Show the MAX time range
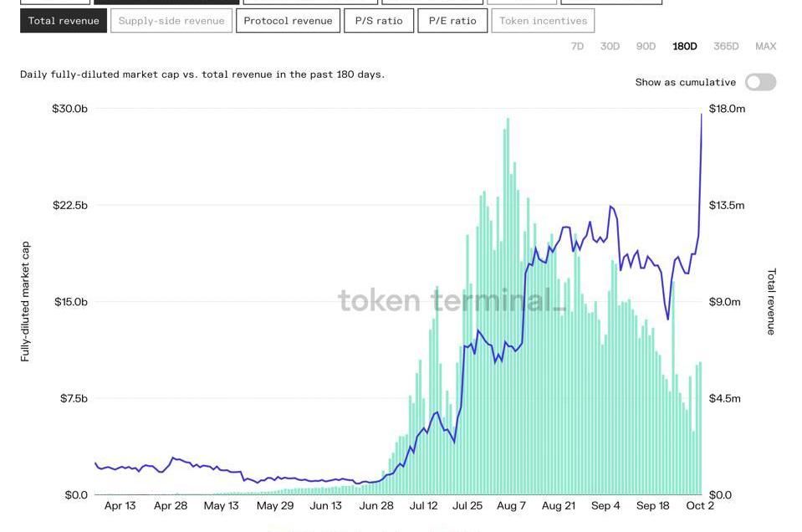This screenshot has height=532, width=802. click(x=765, y=47)
